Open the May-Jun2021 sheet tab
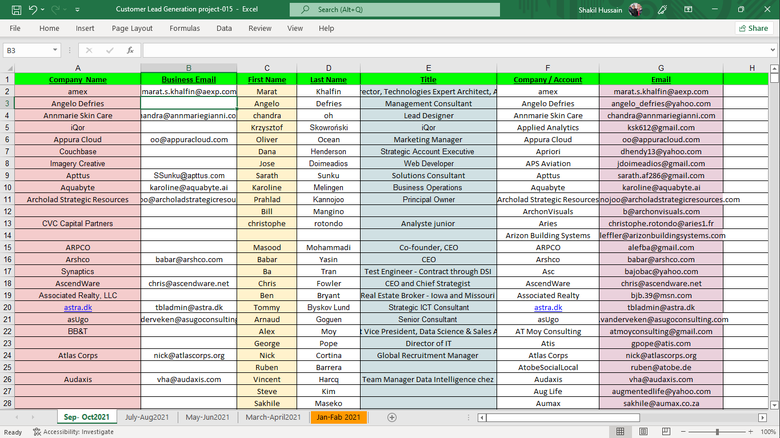 point(207,417)
